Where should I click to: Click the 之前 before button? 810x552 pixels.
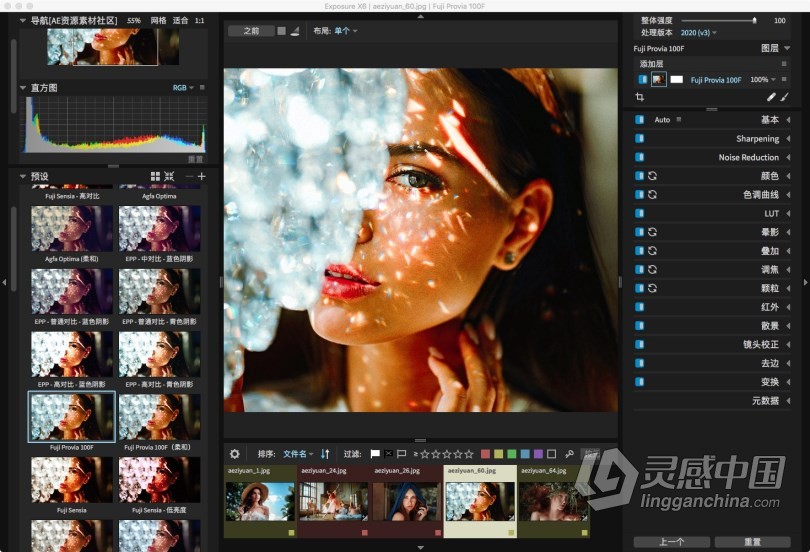(x=251, y=31)
